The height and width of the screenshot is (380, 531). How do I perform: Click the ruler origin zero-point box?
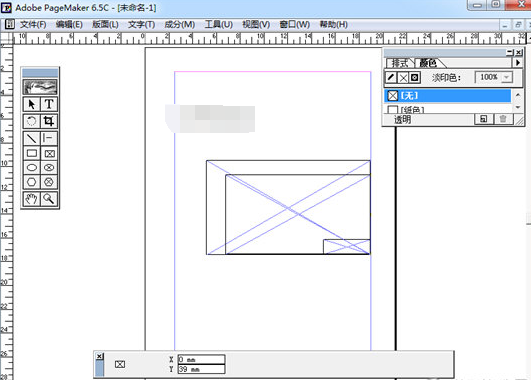coord(6,38)
